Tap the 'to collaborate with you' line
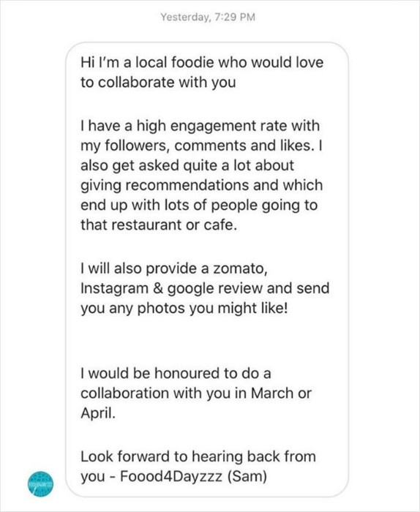 (x=158, y=82)
